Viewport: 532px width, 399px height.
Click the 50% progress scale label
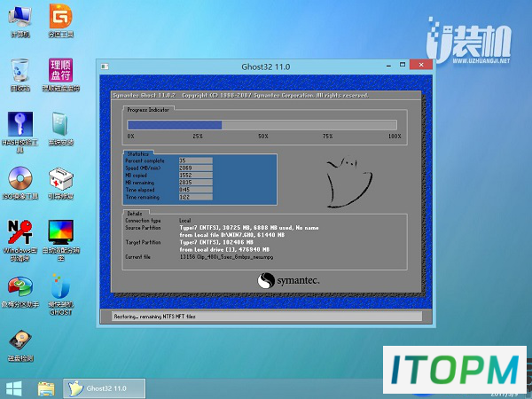coord(263,136)
